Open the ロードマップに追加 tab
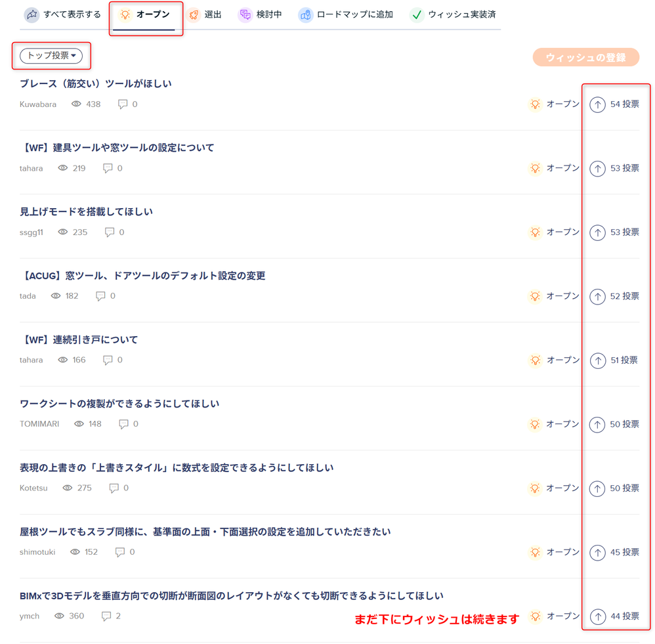 coord(345,14)
